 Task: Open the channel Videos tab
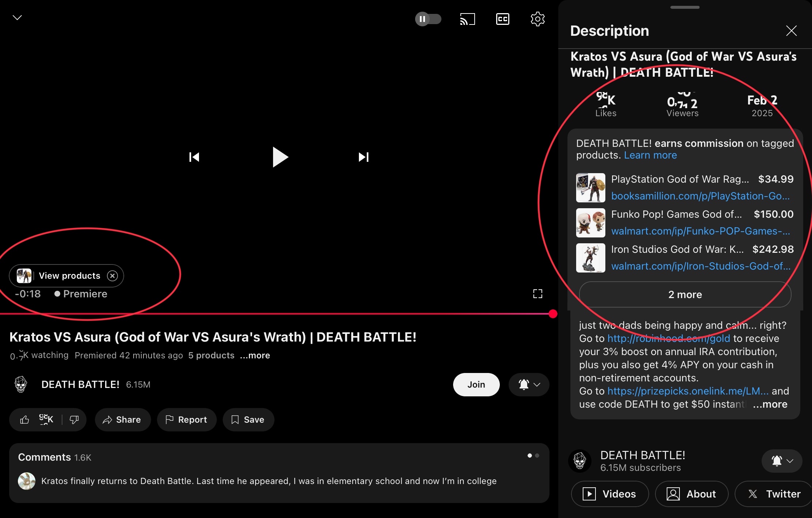610,494
